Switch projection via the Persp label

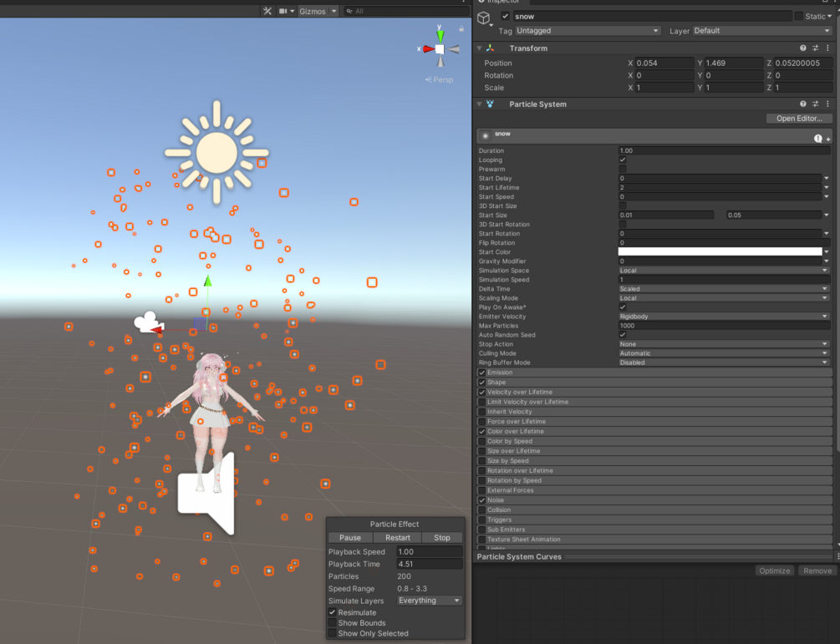440,79
